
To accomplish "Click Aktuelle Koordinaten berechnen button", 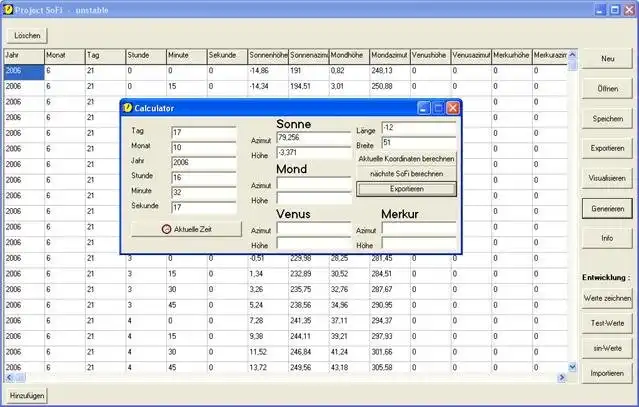I will click(x=406, y=159).
